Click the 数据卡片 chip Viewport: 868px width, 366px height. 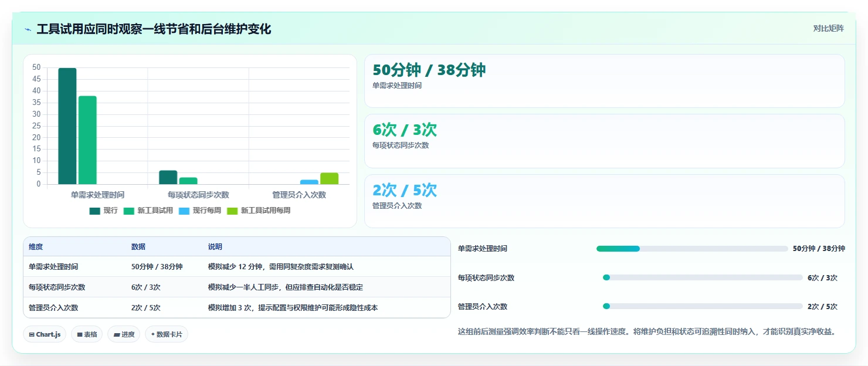(167, 334)
